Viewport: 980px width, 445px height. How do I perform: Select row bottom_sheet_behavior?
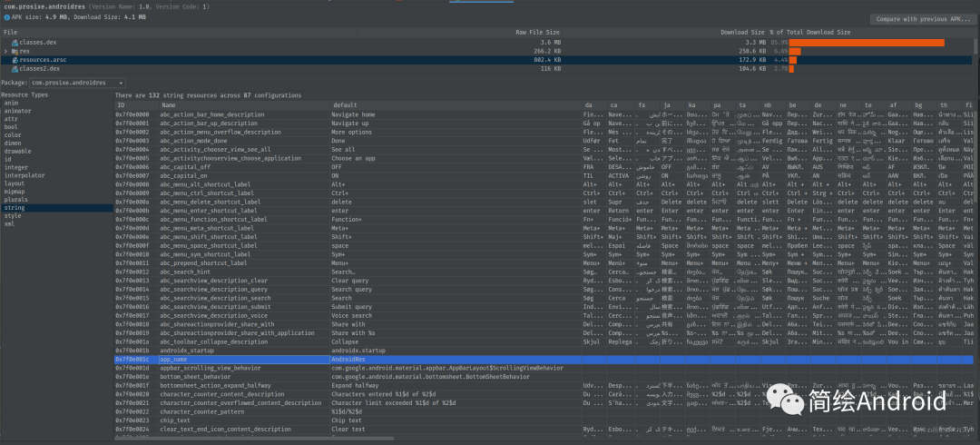[544, 377]
